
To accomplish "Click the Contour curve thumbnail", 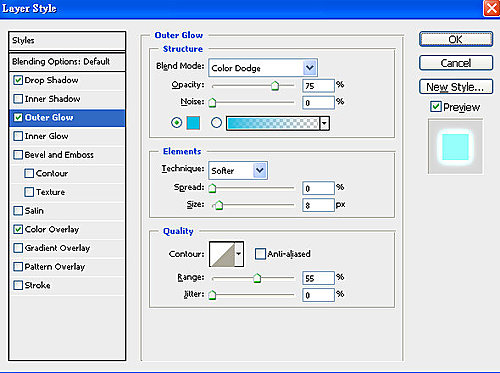I will coord(222,254).
